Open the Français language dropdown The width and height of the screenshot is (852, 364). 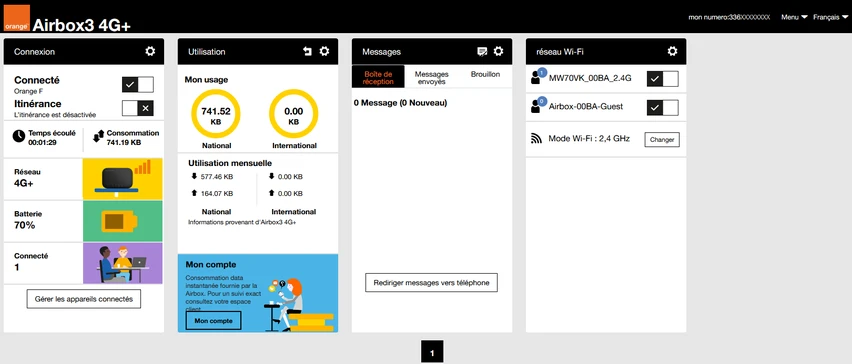pyautogui.click(x=830, y=17)
